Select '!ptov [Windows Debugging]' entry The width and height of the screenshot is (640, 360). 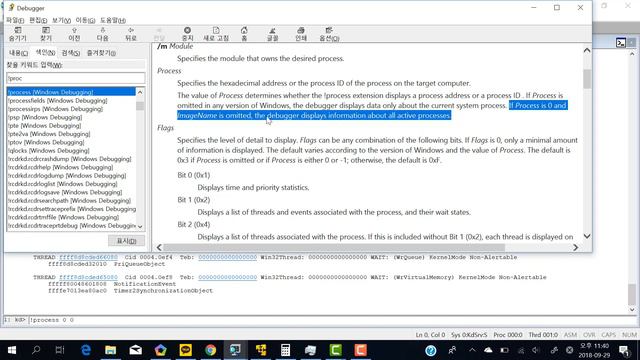coord(46,142)
